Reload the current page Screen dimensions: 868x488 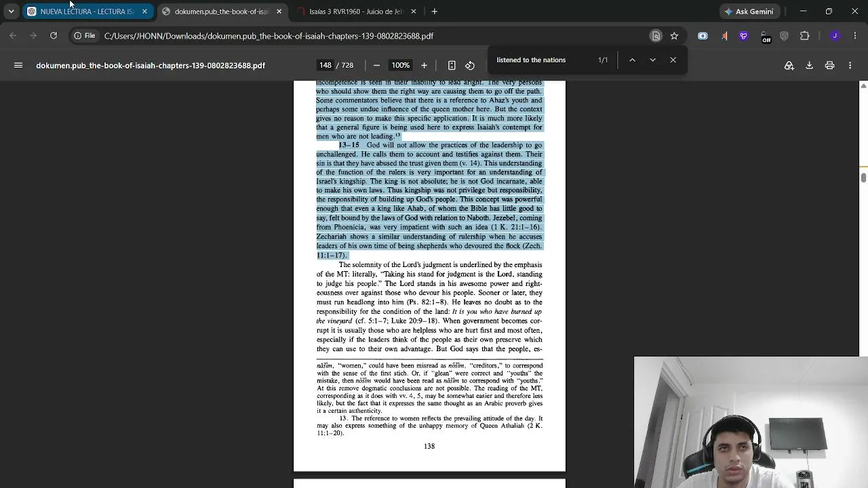pos(54,36)
